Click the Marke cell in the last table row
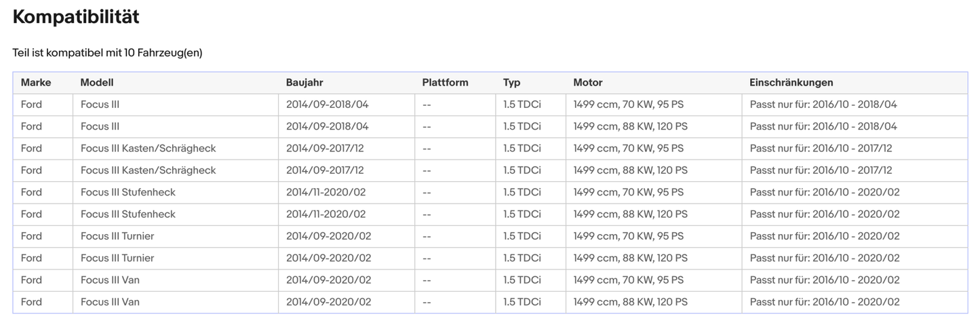This screenshot has width=980, height=319. (31, 302)
